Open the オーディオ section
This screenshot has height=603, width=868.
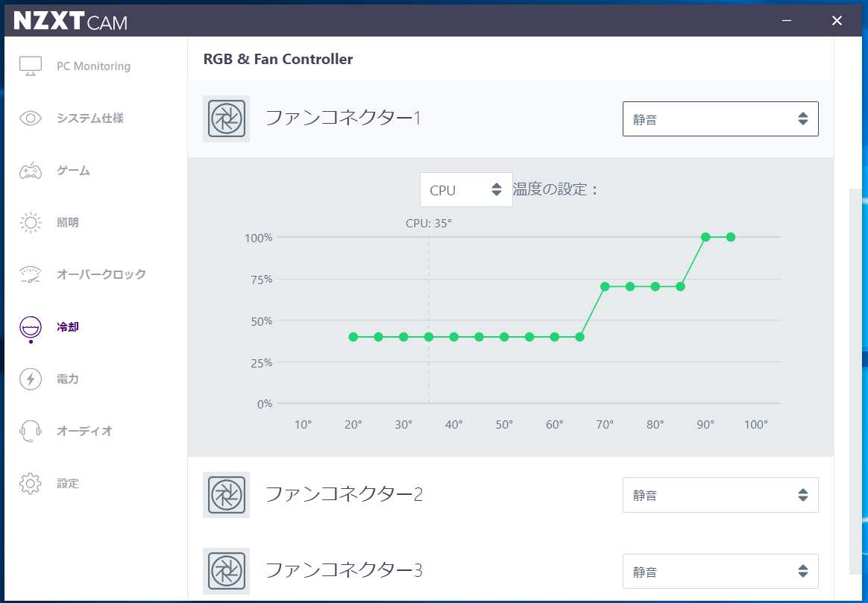click(x=84, y=431)
